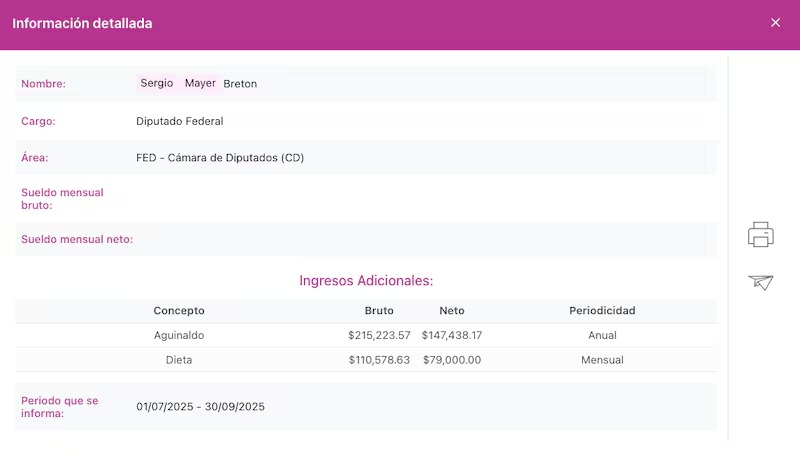Click the highlighted surname Mayer
Viewport: 800px width, 463px height.
pos(200,84)
